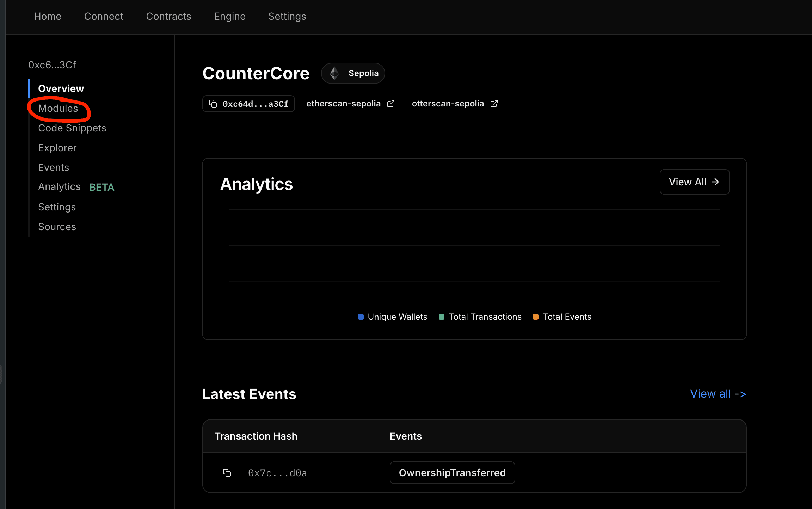The height and width of the screenshot is (509, 812).
Task: Click the OwnershipTransferred event badge
Action: pyautogui.click(x=452, y=473)
